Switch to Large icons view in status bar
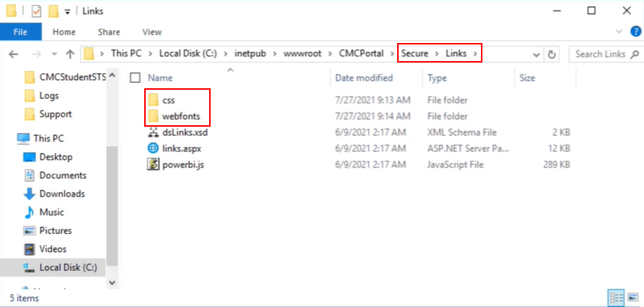The height and width of the screenshot is (307, 644). [x=631, y=297]
